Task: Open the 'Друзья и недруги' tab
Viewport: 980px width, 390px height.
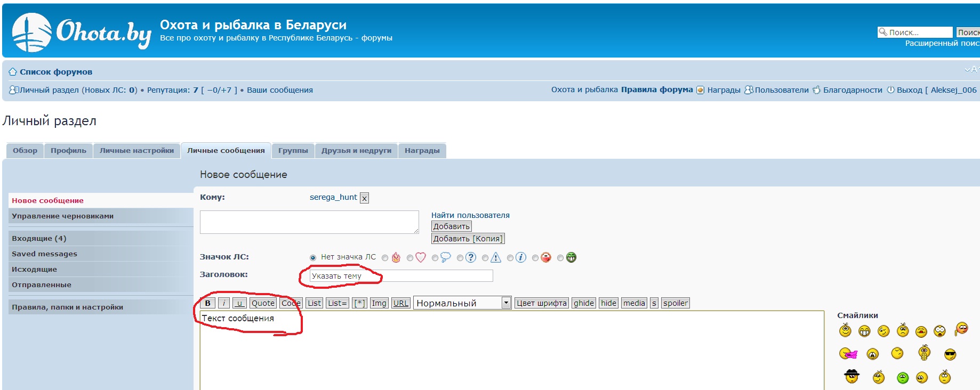Action: (x=356, y=151)
